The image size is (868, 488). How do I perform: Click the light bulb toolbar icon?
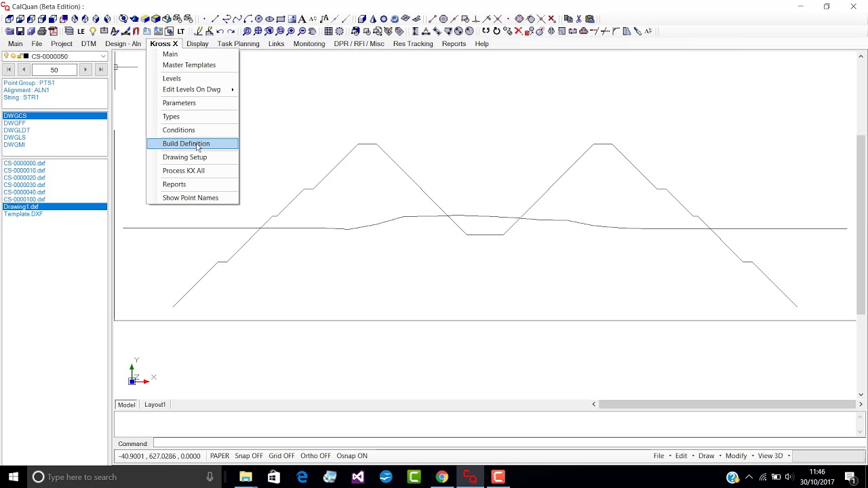[x=93, y=31]
